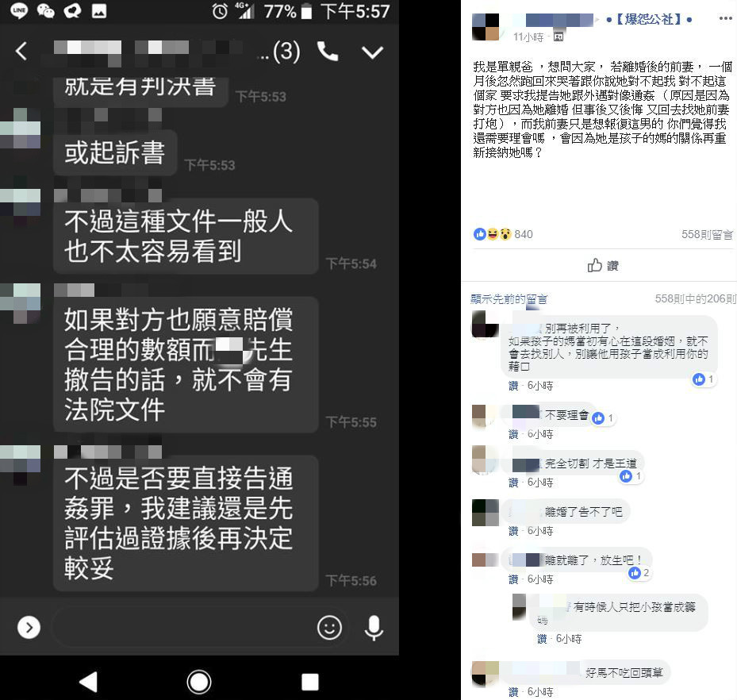
Task: Tap the chat message input field
Action: (x=183, y=627)
